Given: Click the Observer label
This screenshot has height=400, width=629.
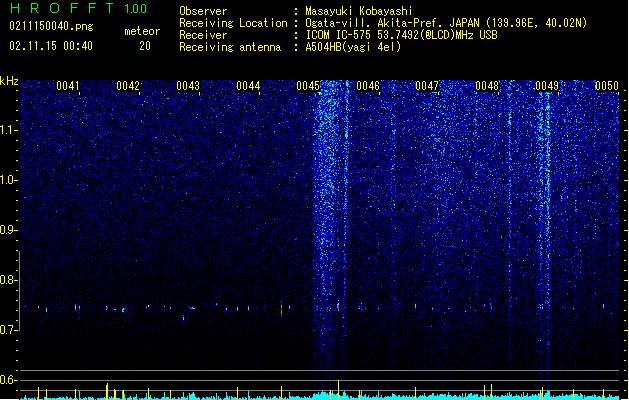Looking at the screenshot, I should [203, 11].
